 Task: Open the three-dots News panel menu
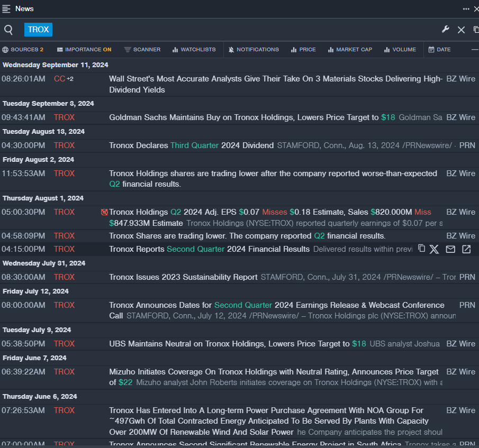point(466,8)
